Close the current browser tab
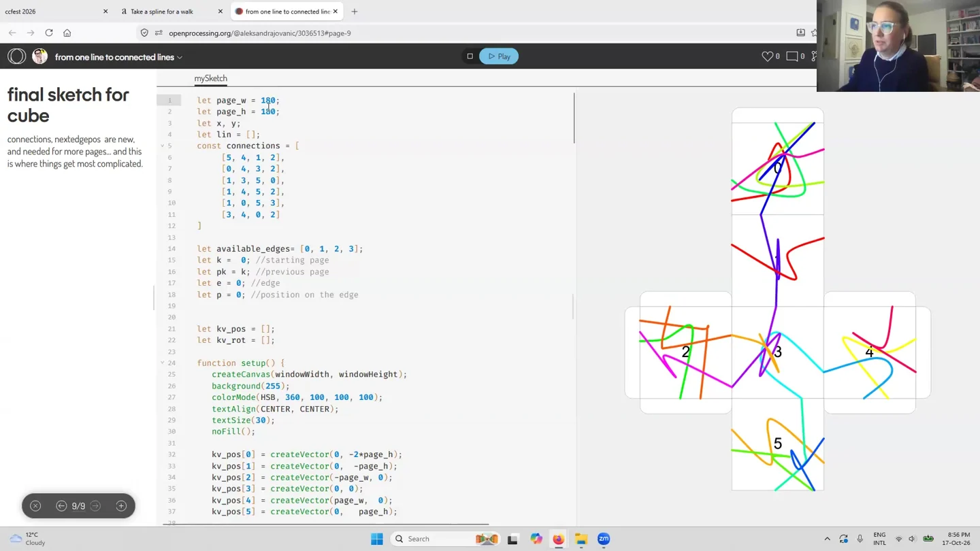 point(336,12)
